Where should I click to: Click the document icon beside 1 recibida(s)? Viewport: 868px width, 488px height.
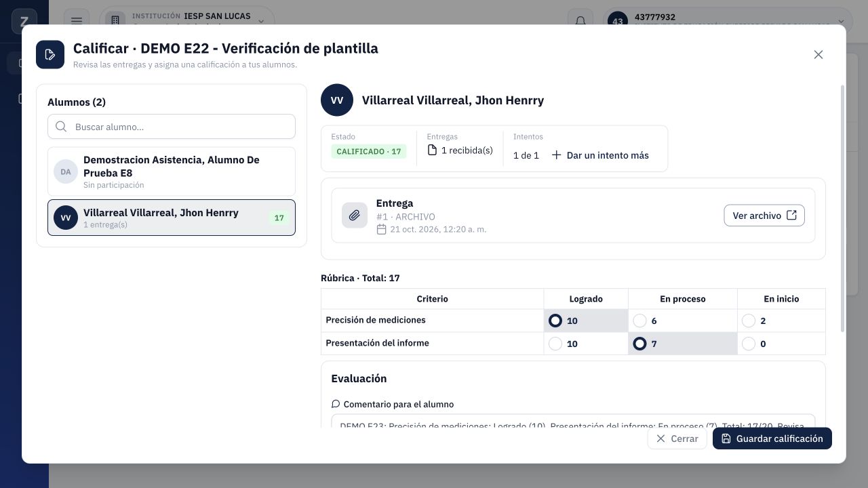[x=432, y=150]
